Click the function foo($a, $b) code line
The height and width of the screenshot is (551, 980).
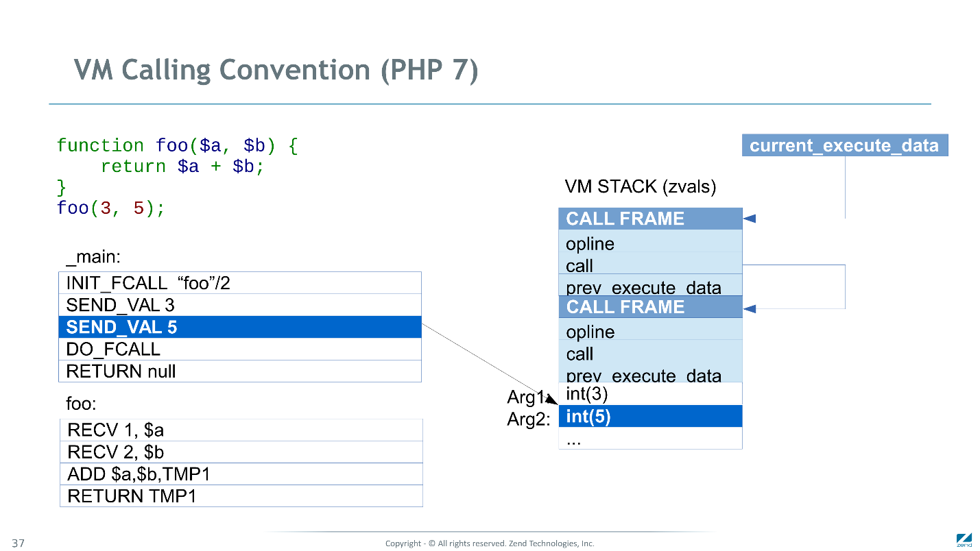[x=177, y=145]
